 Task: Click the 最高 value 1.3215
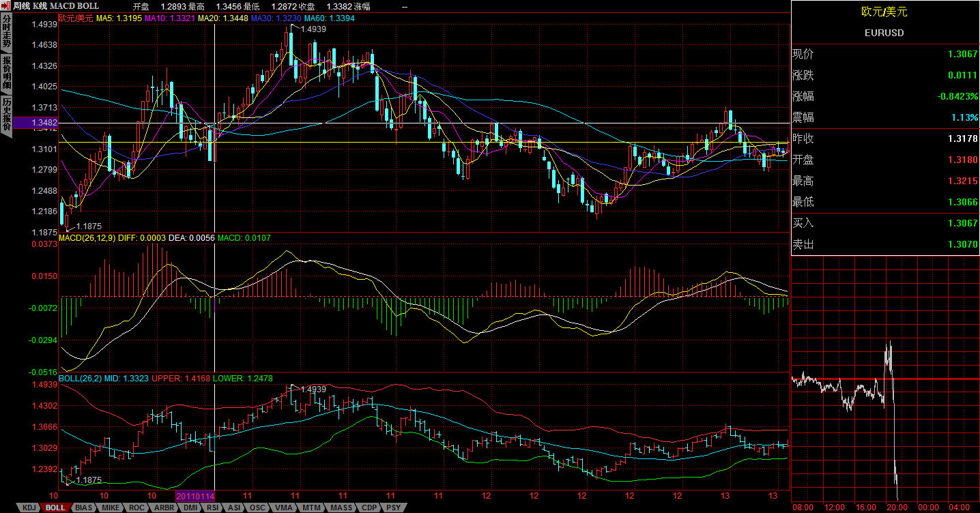click(963, 181)
